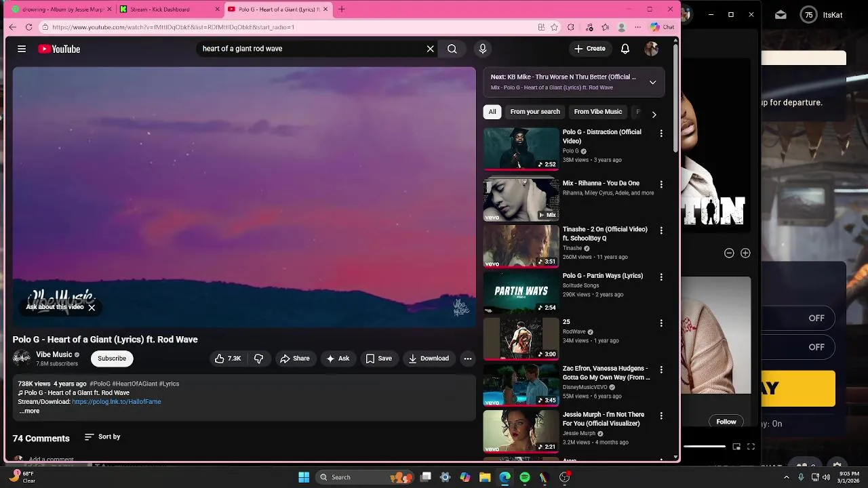The width and height of the screenshot is (868, 488).
Task: Subscribe to Vibe Music
Action: click(112, 359)
